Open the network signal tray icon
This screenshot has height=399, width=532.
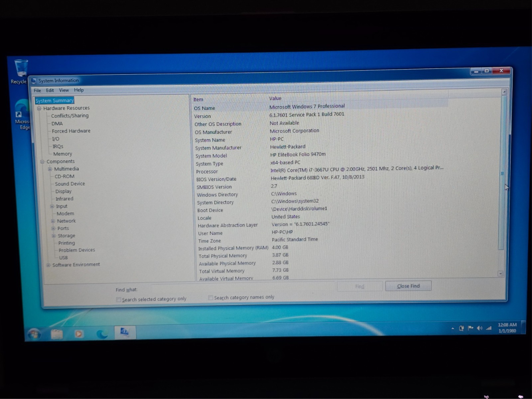(x=488, y=328)
